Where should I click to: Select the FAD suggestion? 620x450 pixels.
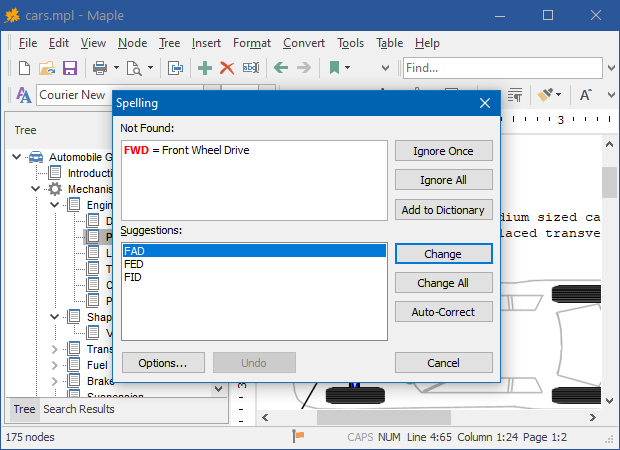point(254,251)
